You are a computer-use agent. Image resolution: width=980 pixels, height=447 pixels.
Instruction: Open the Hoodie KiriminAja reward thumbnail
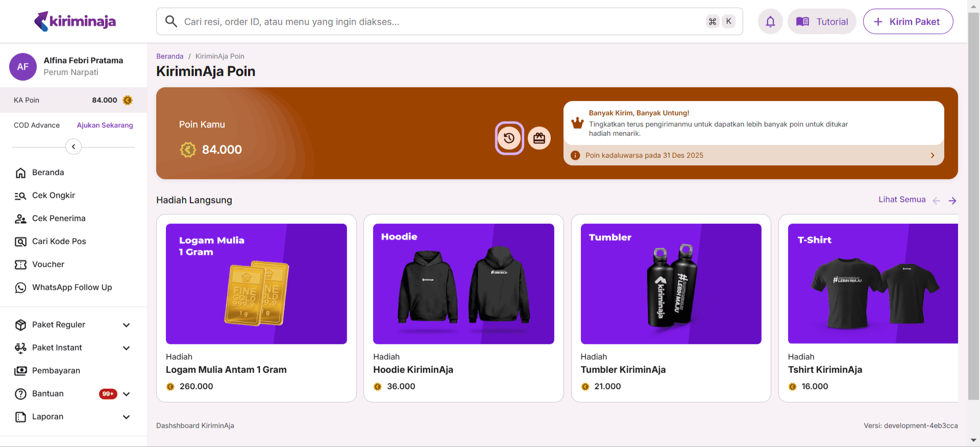coord(463,284)
